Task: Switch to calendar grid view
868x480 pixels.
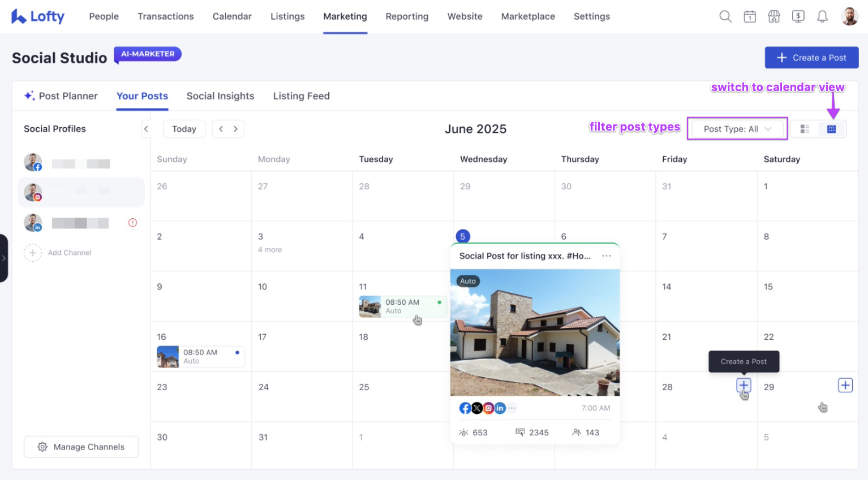Action: point(831,129)
